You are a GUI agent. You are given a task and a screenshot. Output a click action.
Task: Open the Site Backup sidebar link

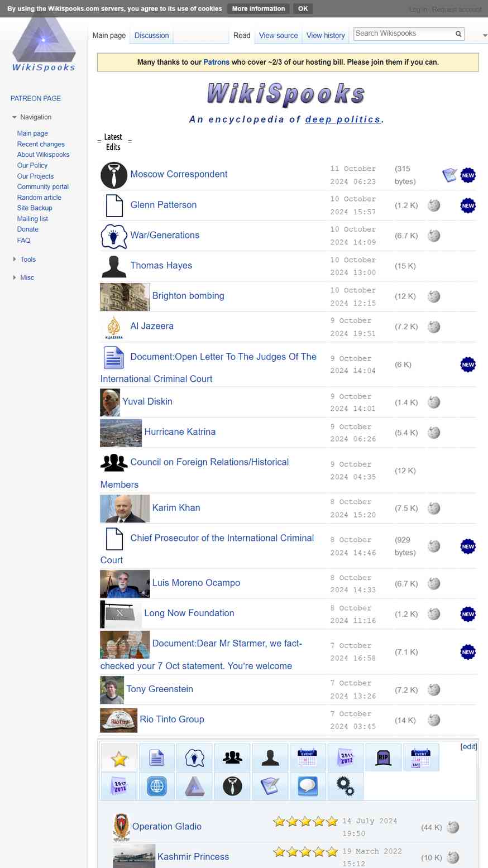(35, 208)
